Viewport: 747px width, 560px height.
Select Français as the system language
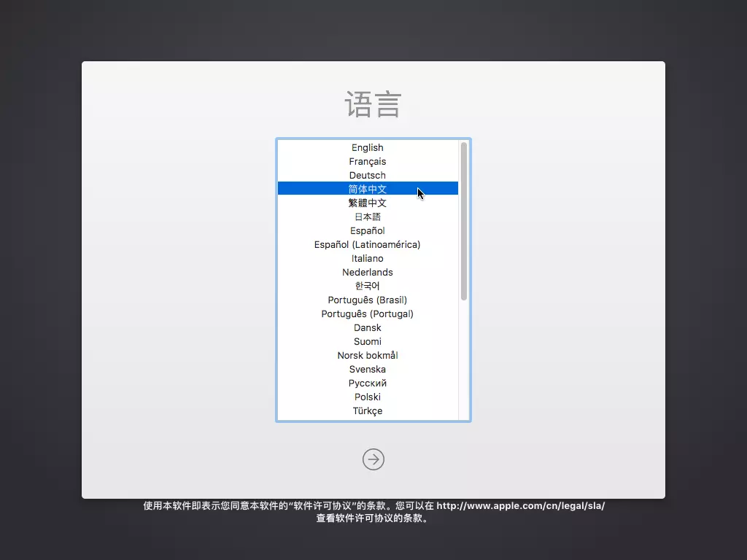click(367, 161)
